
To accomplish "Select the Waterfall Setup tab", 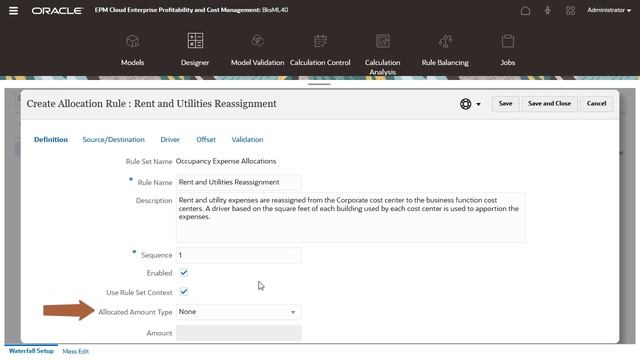I will pyautogui.click(x=31, y=351).
